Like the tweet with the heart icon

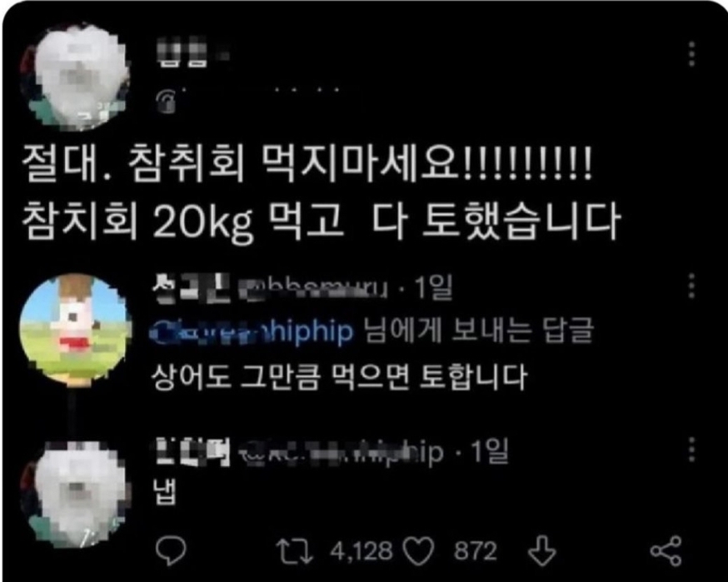(418, 551)
